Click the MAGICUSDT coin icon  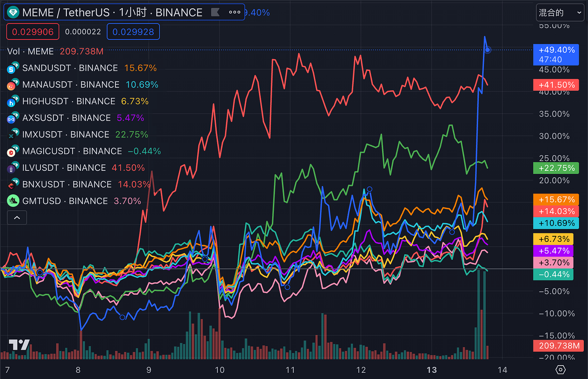click(13, 151)
